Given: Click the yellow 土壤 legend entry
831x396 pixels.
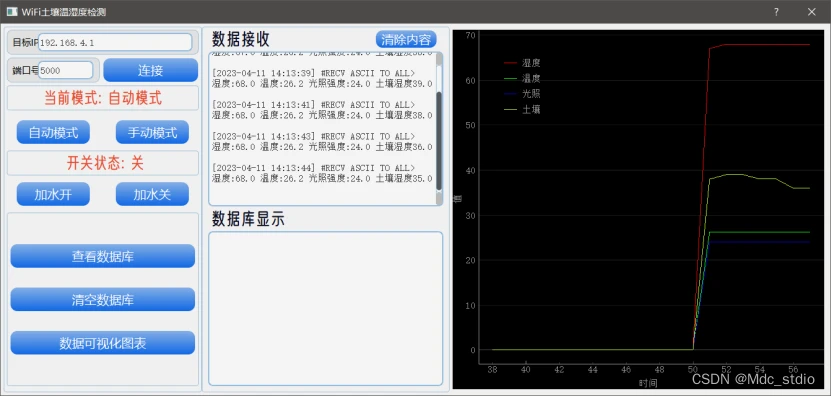Looking at the screenshot, I should coord(522,110).
